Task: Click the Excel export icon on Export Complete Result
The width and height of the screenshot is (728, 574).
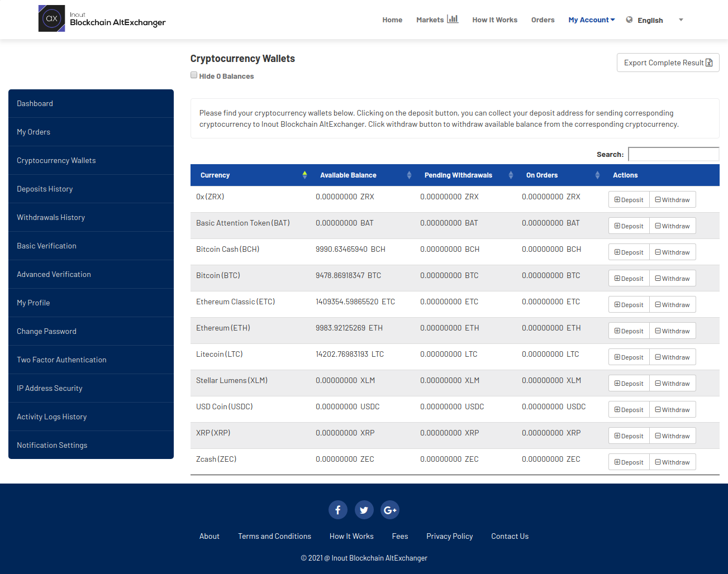Action: (710, 63)
